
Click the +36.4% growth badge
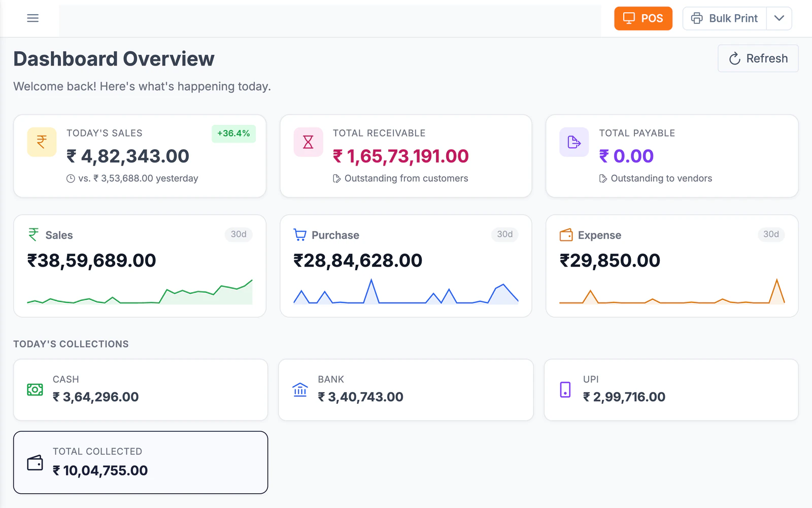coord(233,134)
